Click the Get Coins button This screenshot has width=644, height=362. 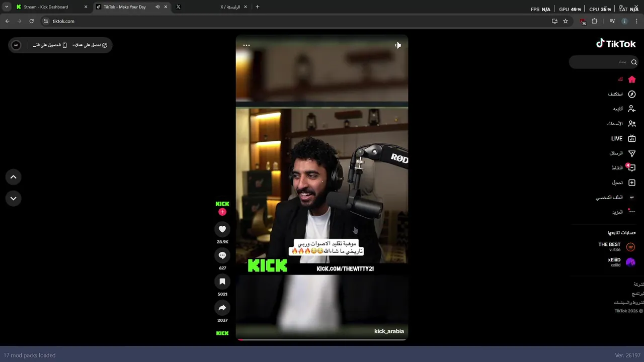point(90,45)
